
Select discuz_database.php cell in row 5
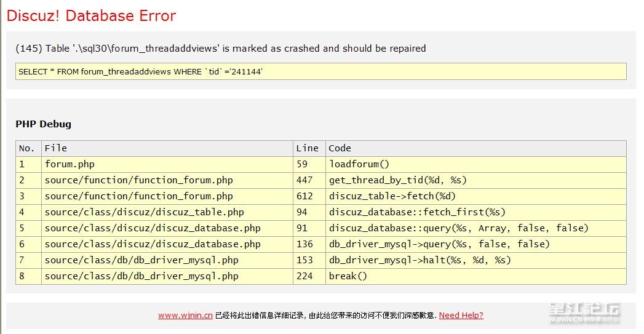(167, 228)
